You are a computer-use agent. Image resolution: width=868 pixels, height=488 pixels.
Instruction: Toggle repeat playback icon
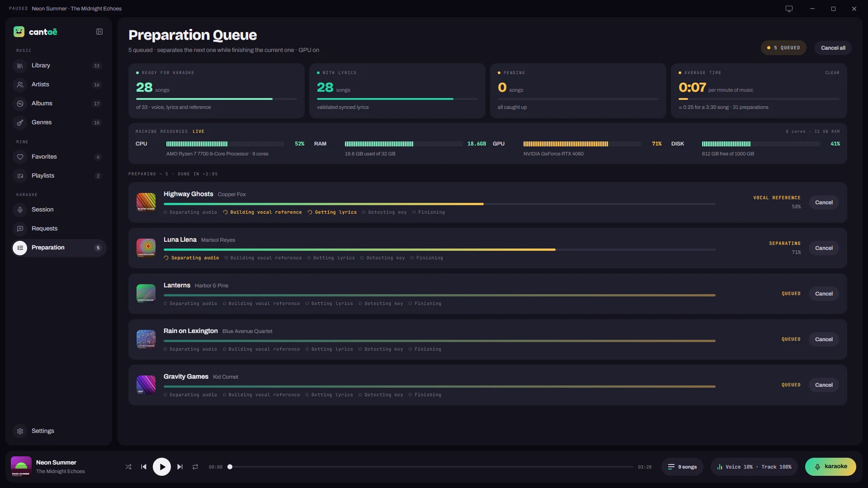pos(195,467)
